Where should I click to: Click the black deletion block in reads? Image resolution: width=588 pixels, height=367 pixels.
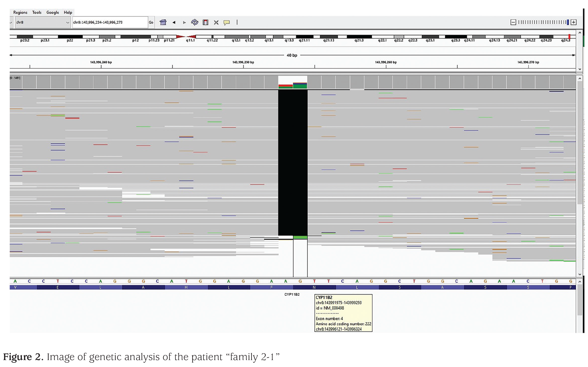pyautogui.click(x=293, y=162)
